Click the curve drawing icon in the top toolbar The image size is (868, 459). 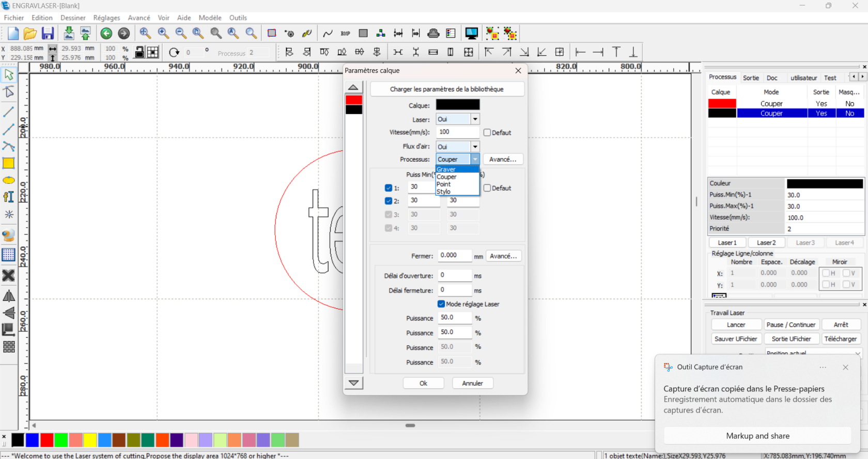(328, 34)
